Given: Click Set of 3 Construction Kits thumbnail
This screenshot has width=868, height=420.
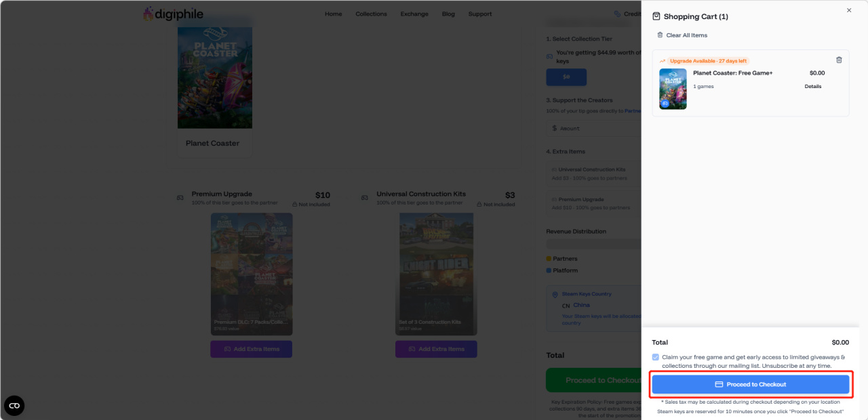Looking at the screenshot, I should pos(436,274).
